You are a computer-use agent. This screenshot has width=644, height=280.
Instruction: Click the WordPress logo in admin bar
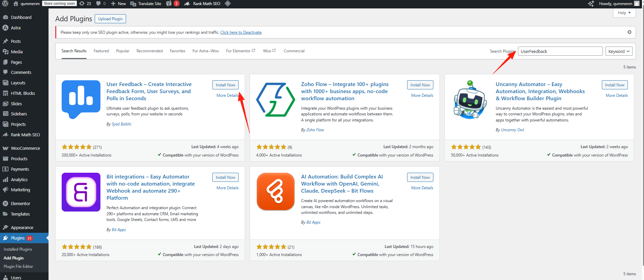(5, 4)
